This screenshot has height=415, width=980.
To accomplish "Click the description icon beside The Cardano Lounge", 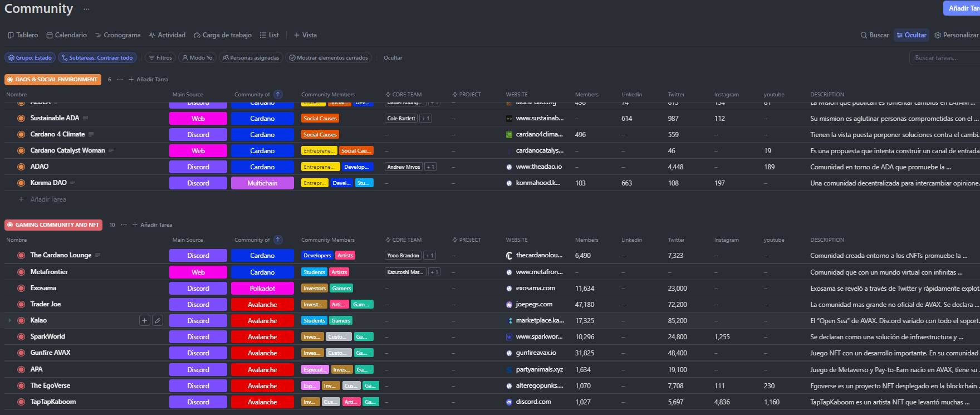I will pyautogui.click(x=97, y=255).
